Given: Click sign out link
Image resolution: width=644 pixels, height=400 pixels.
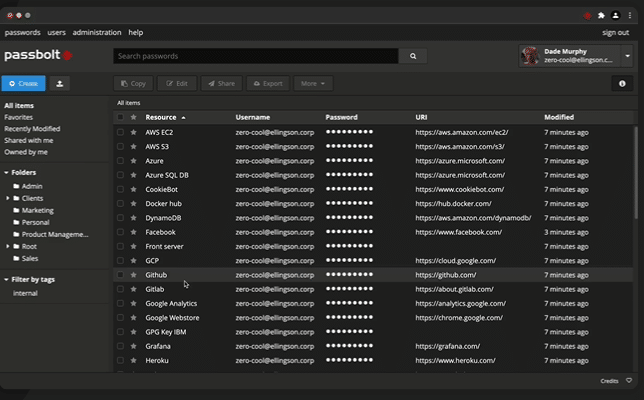Looking at the screenshot, I should (615, 32).
